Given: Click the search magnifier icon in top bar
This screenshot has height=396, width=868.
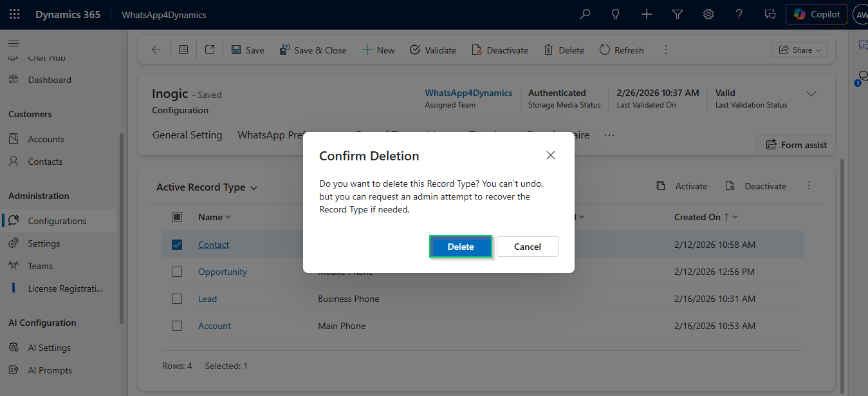Looking at the screenshot, I should (585, 14).
